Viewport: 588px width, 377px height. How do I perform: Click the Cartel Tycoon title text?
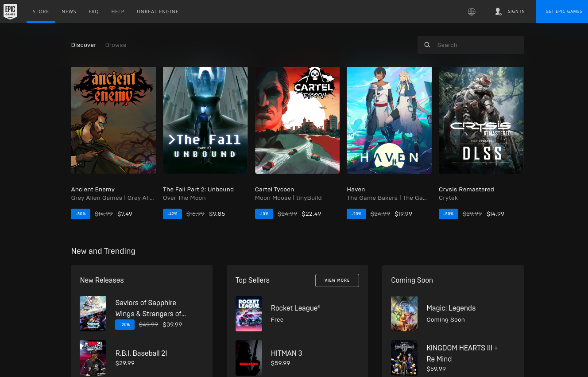coord(275,189)
